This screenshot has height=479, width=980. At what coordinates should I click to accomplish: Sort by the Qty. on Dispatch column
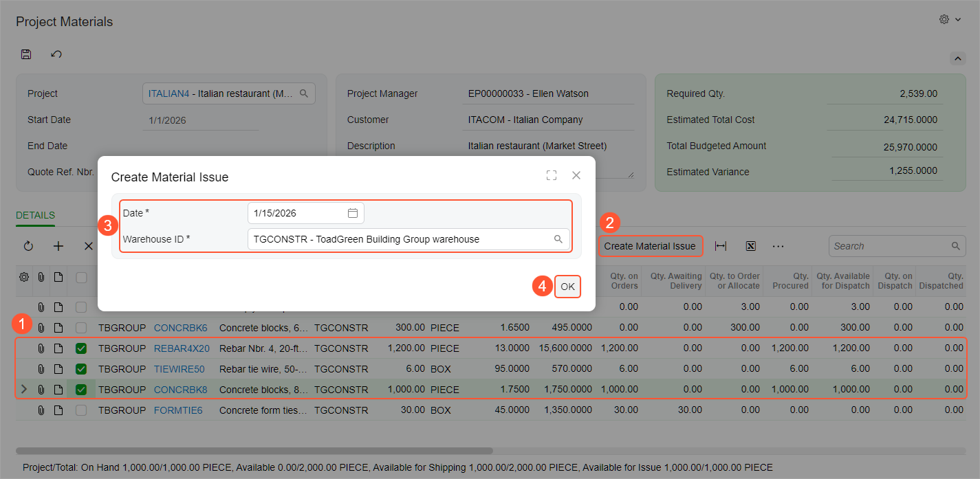click(895, 281)
